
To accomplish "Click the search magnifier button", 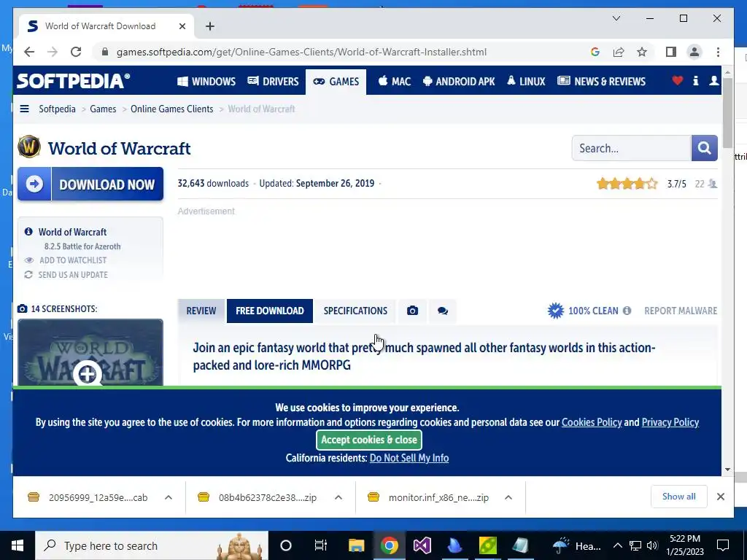I will pyautogui.click(x=704, y=148).
